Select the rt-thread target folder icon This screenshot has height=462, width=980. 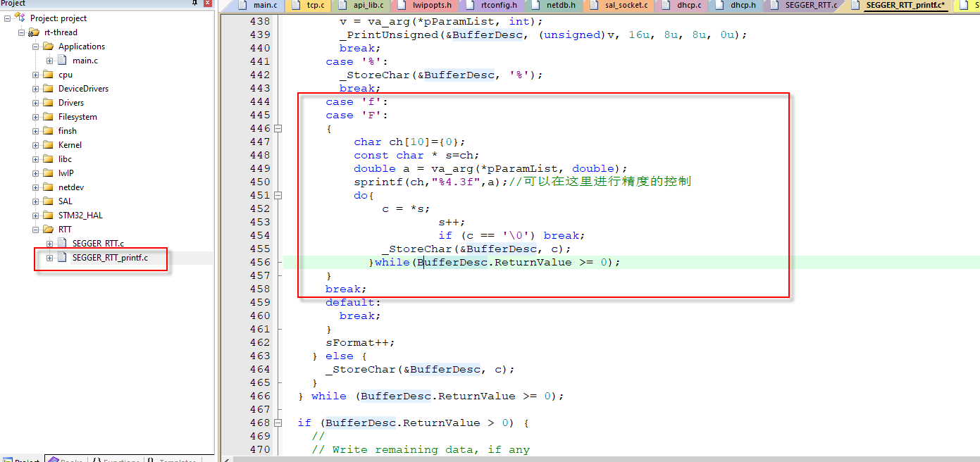(34, 32)
